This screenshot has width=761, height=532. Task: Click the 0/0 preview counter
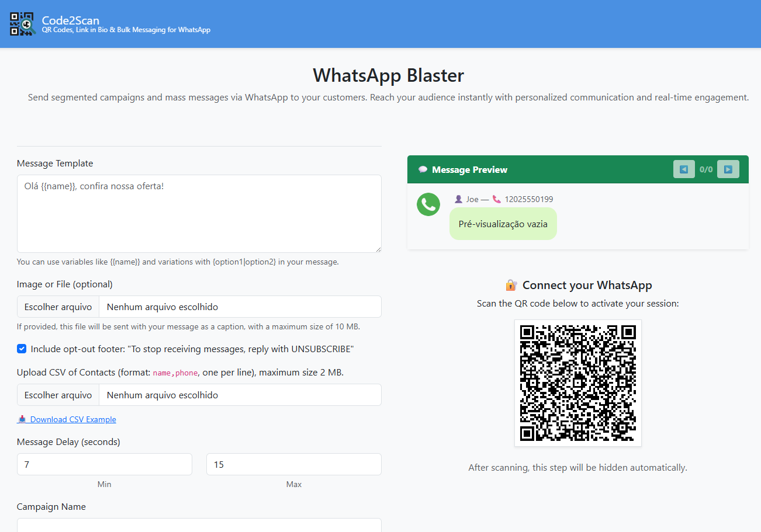[x=706, y=169]
